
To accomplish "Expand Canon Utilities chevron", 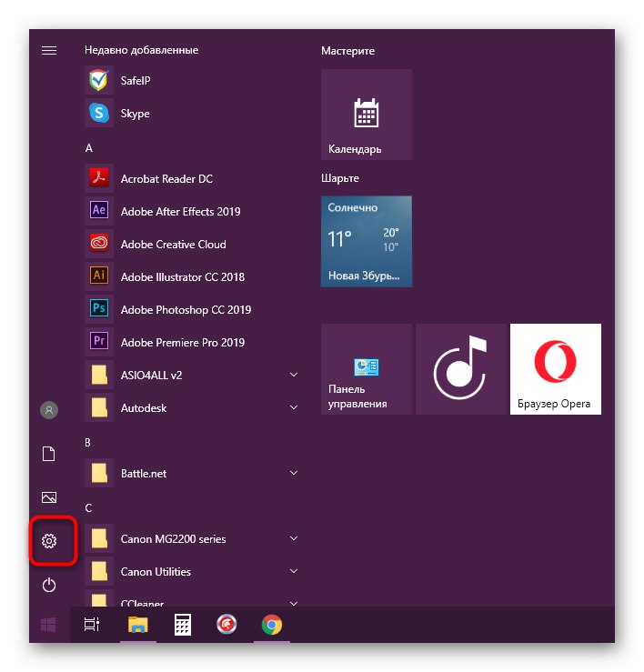I will point(294,571).
